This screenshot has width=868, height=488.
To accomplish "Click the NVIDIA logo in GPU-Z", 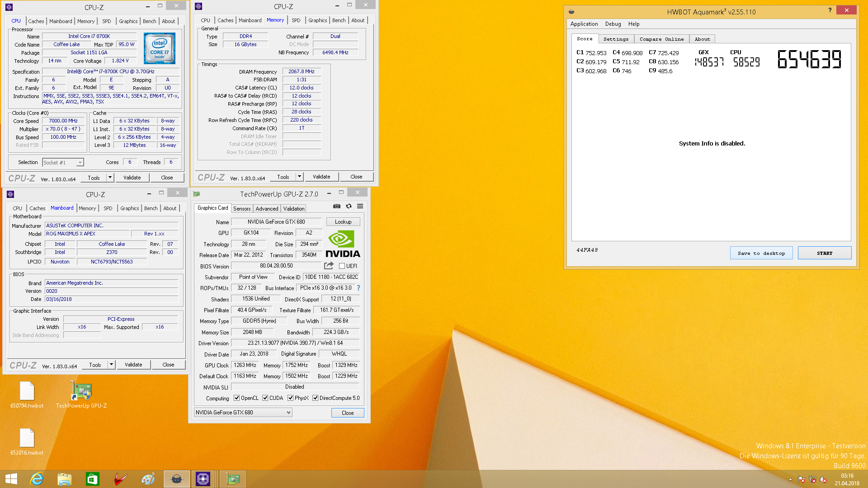I will point(343,244).
